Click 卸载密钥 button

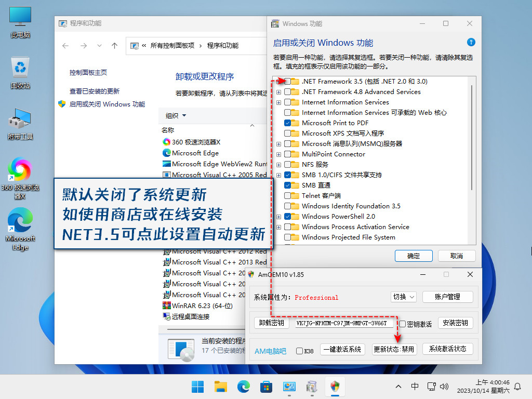[271, 323]
